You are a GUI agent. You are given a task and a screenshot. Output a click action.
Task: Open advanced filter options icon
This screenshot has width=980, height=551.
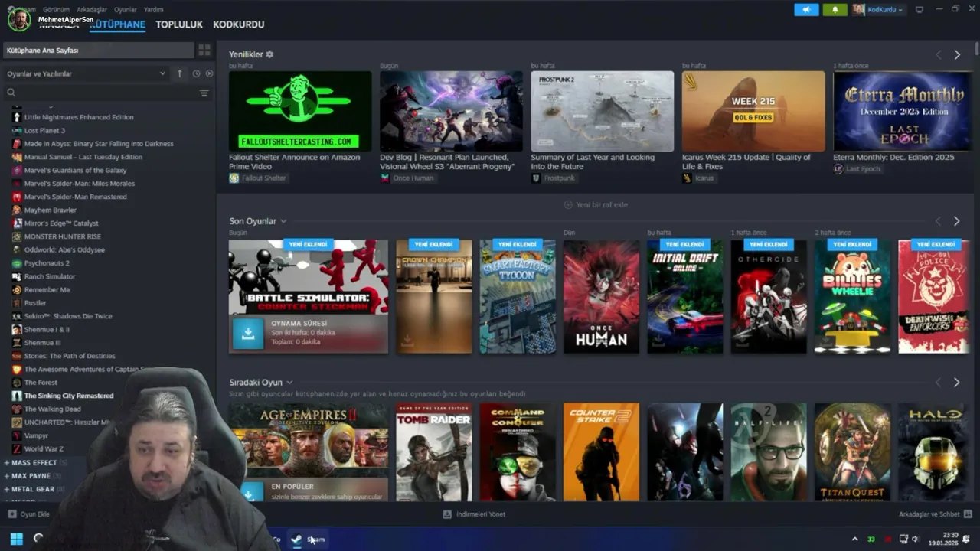(x=204, y=93)
